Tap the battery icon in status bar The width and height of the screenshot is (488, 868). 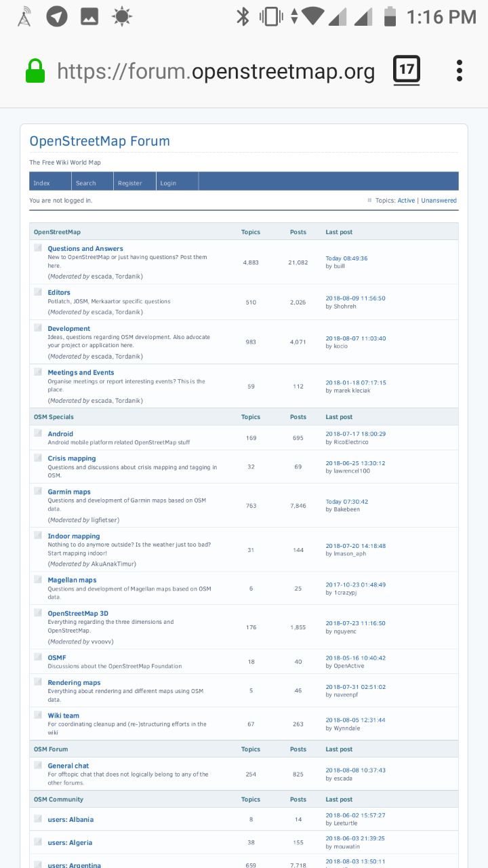[x=390, y=16]
